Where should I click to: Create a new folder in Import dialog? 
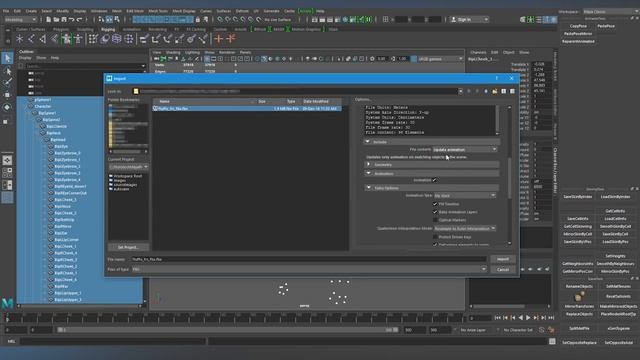pyautogui.click(x=495, y=91)
